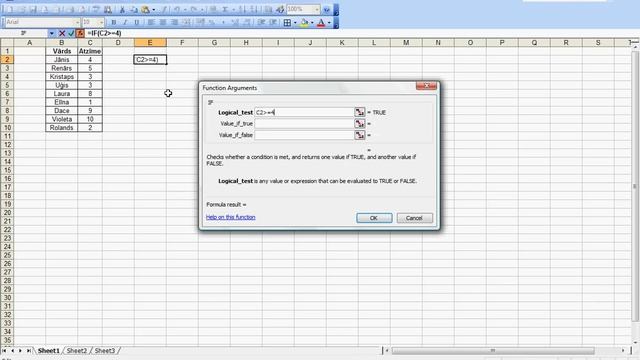Select row 2 header
Screen dimensions: 640x360
tap(7, 60)
